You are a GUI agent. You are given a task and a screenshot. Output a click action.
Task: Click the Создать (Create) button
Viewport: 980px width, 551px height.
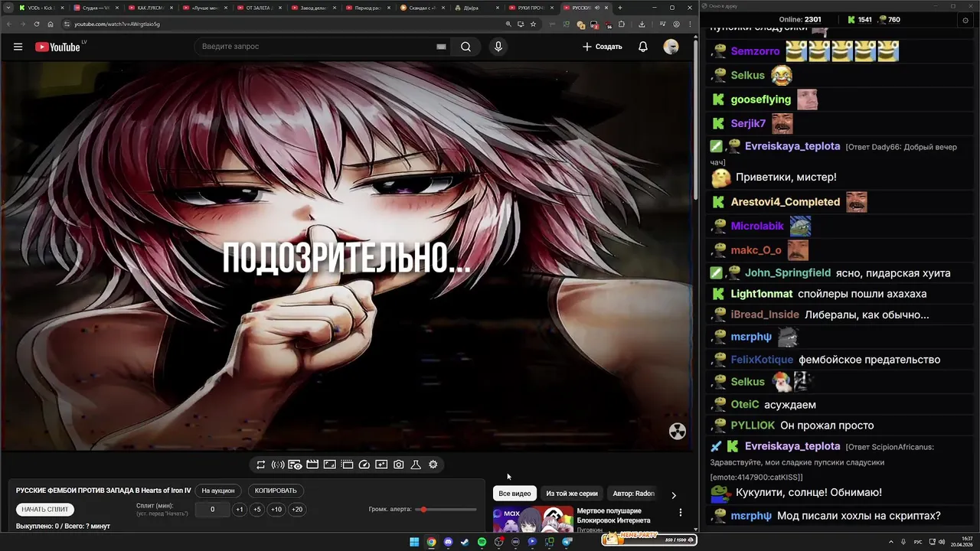click(x=603, y=47)
